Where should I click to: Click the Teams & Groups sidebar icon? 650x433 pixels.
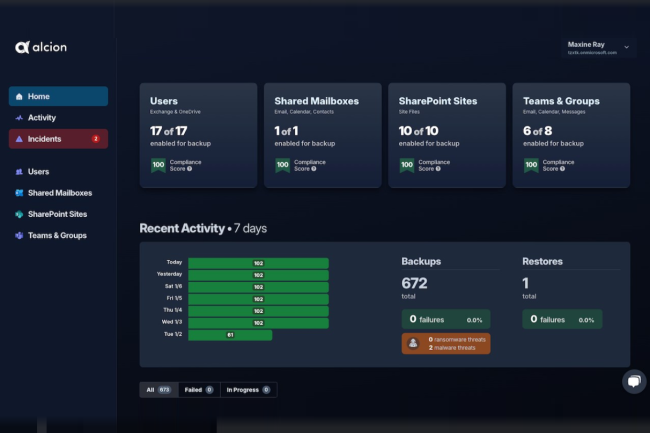[18, 235]
